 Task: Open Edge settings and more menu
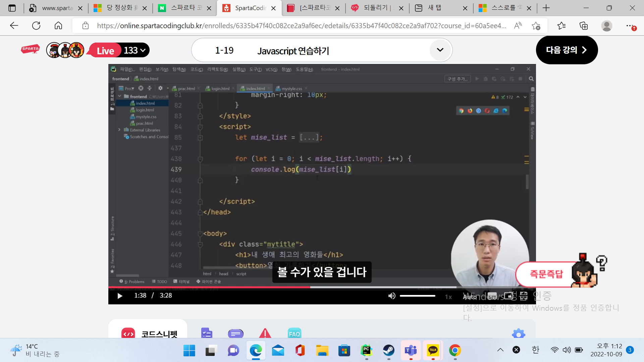[630, 26]
